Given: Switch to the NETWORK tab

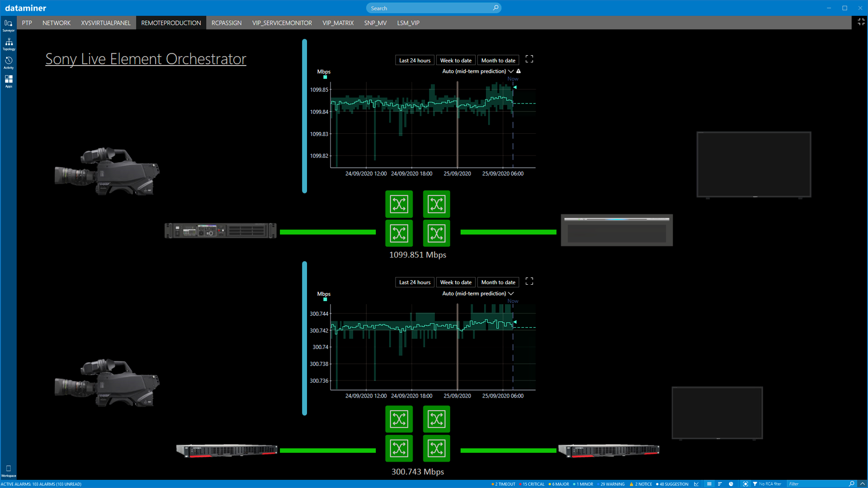Looking at the screenshot, I should [x=57, y=23].
